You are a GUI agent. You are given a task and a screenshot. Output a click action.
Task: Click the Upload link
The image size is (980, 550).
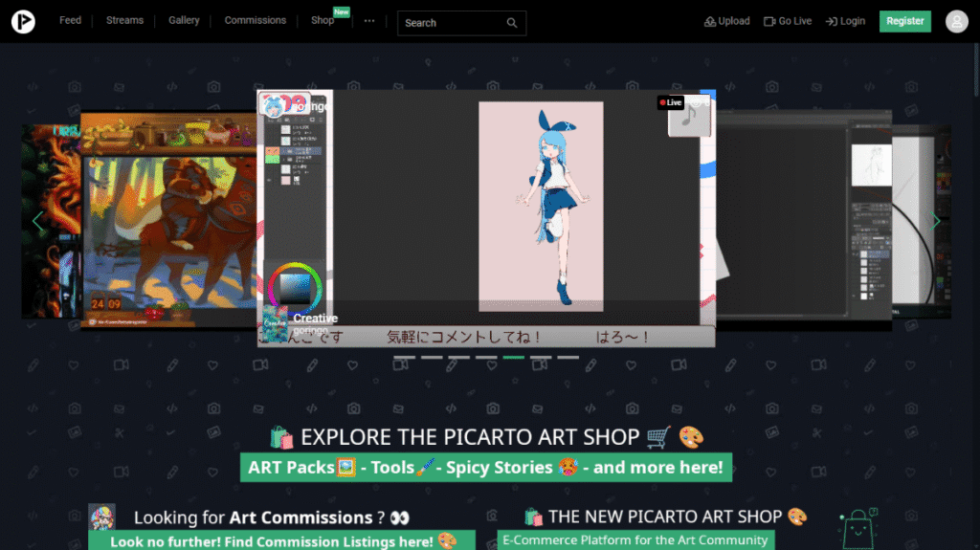tap(727, 21)
